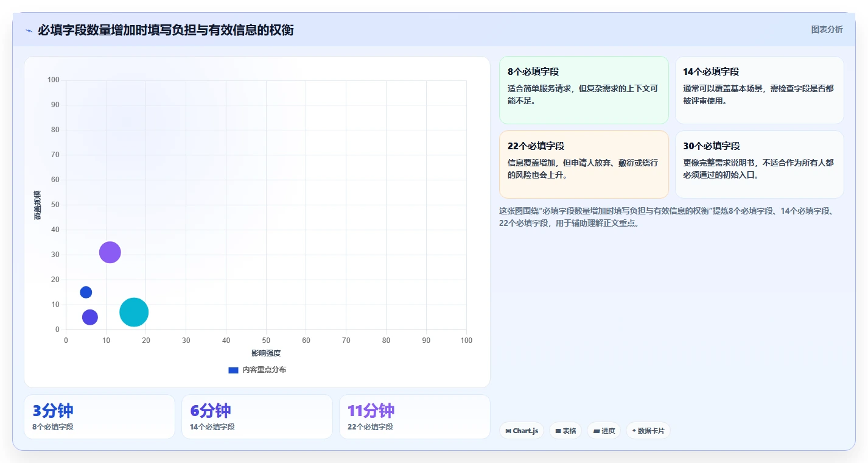Click the 数据卡片 tag chip
Viewport: 868px width, 463px height.
pyautogui.click(x=648, y=431)
